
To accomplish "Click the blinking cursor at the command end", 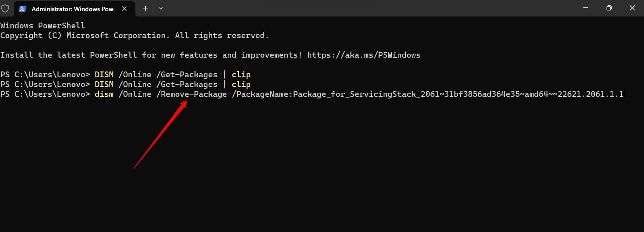I will [623, 94].
